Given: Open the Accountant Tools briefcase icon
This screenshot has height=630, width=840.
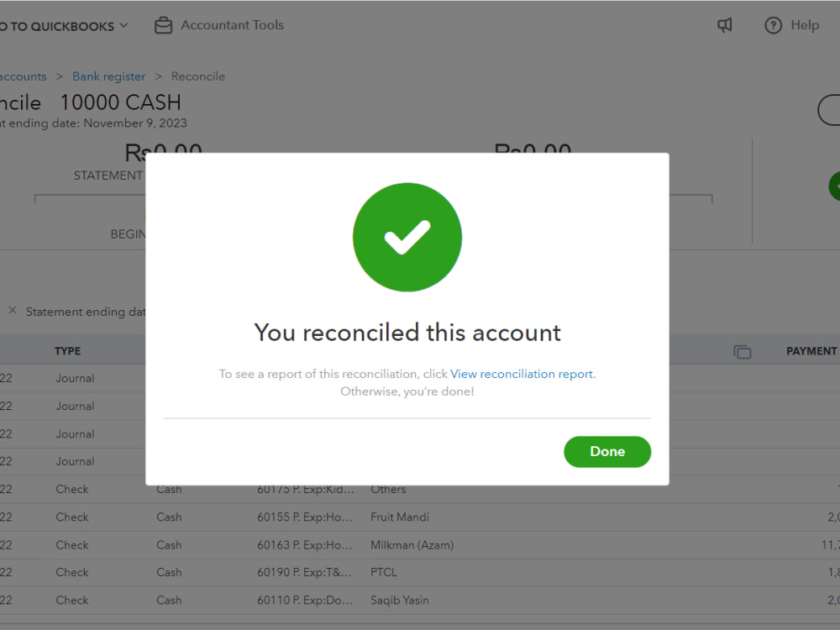Looking at the screenshot, I should [163, 25].
